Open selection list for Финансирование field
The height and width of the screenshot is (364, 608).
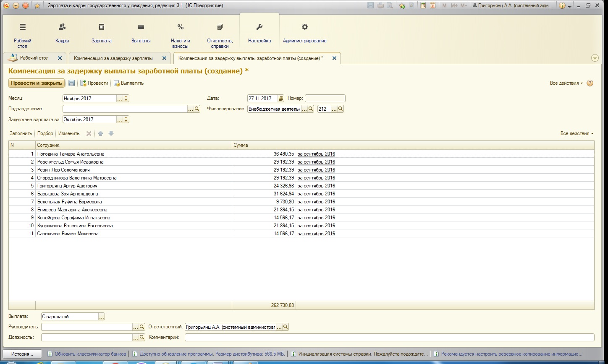click(304, 109)
